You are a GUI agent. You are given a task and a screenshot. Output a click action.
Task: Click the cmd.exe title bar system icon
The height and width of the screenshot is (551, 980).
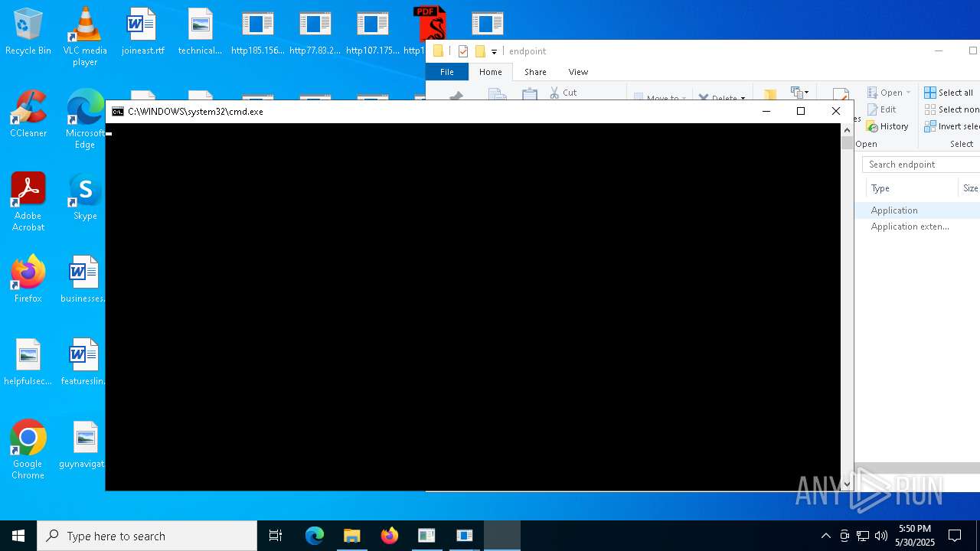tap(117, 112)
